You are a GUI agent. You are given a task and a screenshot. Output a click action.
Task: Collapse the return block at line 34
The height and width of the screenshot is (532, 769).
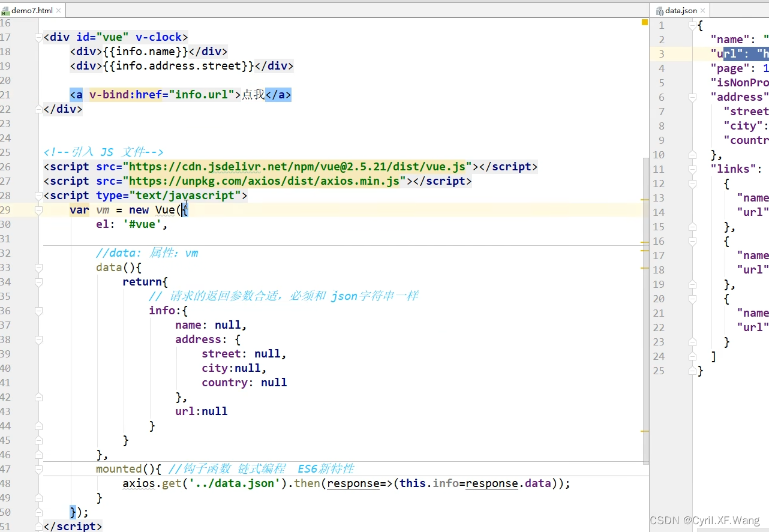click(38, 282)
